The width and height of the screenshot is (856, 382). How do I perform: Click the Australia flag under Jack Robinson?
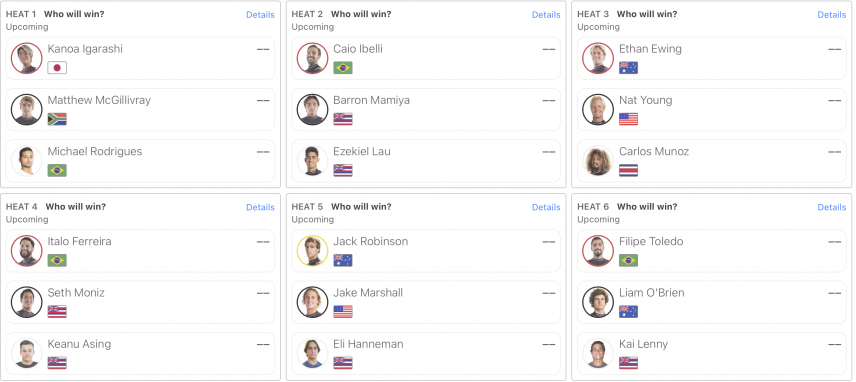[x=343, y=260]
